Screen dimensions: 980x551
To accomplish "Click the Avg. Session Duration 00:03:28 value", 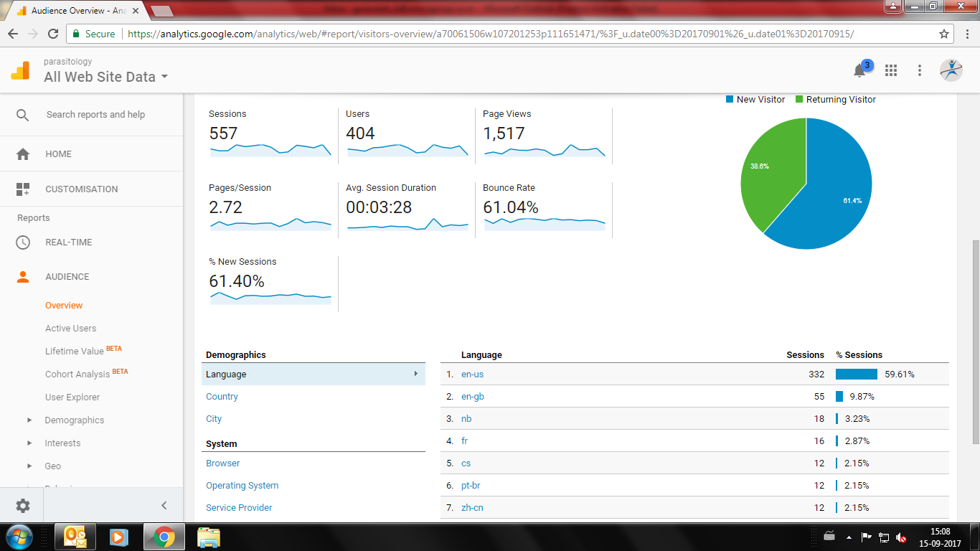I will (380, 207).
